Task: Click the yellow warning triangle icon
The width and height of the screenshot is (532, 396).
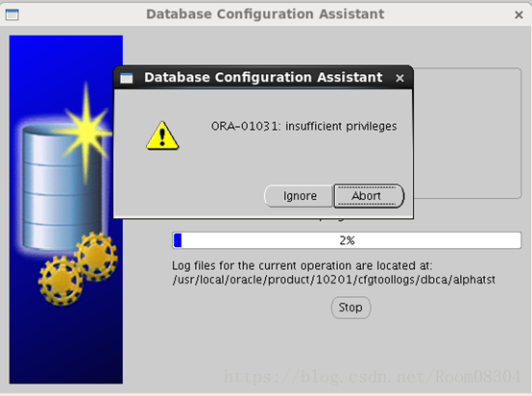Action: tap(162, 136)
